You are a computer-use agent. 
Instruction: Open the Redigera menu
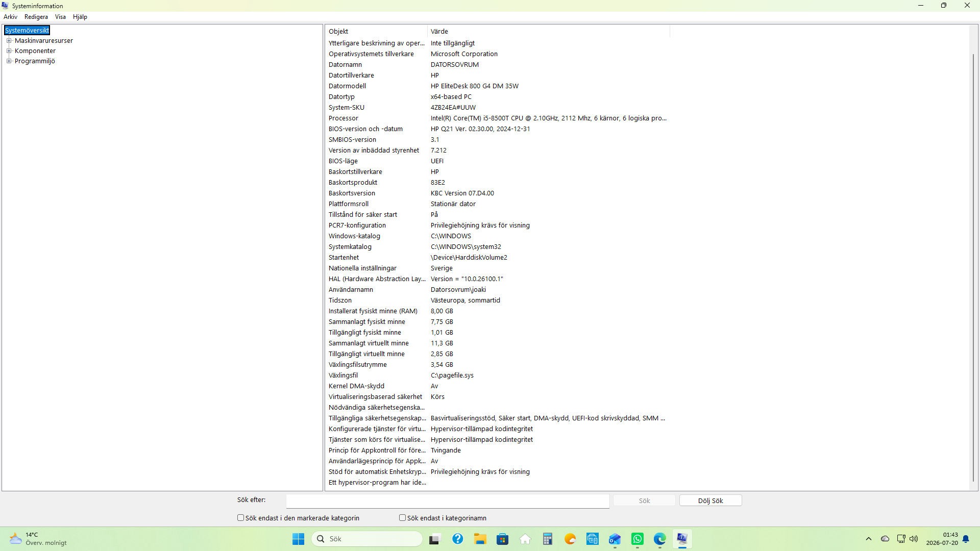point(36,17)
